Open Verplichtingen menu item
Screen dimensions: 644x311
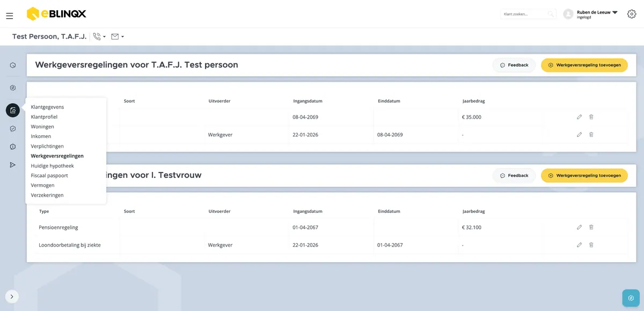(x=47, y=146)
